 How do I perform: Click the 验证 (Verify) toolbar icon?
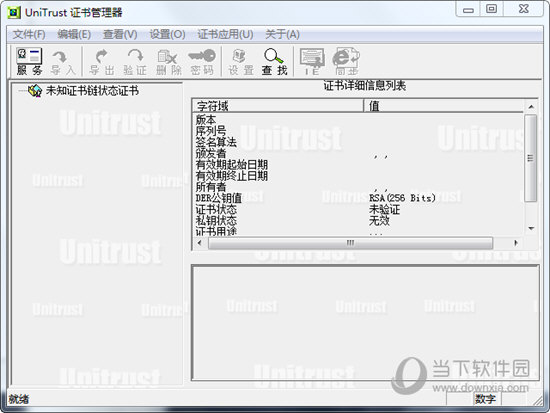[x=135, y=62]
